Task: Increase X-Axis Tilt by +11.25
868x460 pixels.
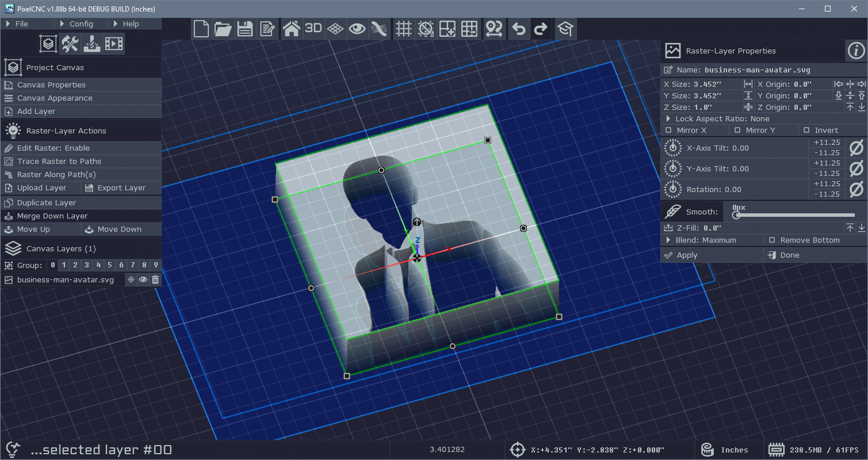Action: coord(827,143)
